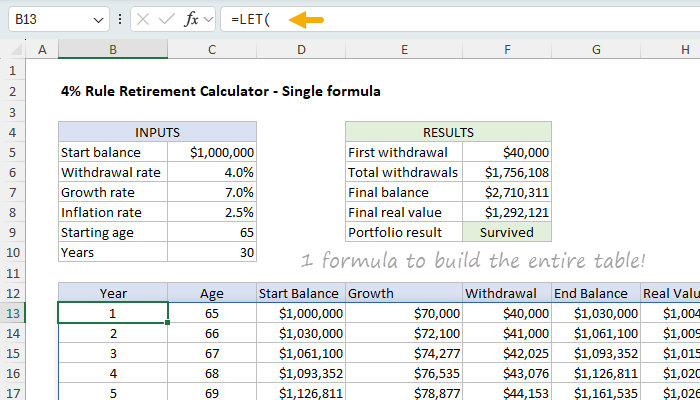Viewport: 700px width, 400px height.
Task: Select the Start Balance cell $1,093,352
Action: tap(301, 374)
